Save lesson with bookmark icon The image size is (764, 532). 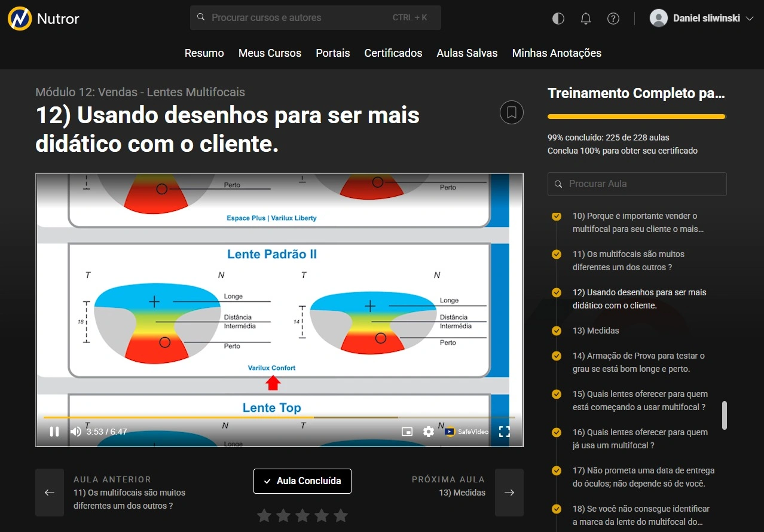click(x=511, y=112)
